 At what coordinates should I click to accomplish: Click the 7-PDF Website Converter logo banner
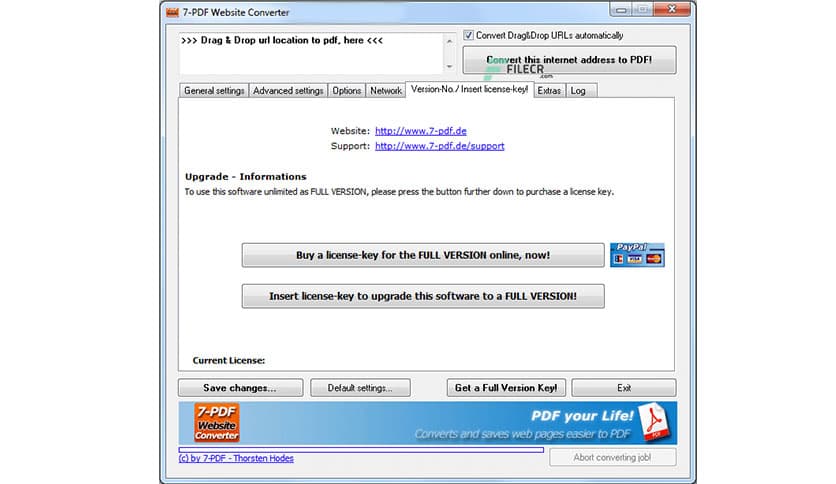tap(216, 423)
